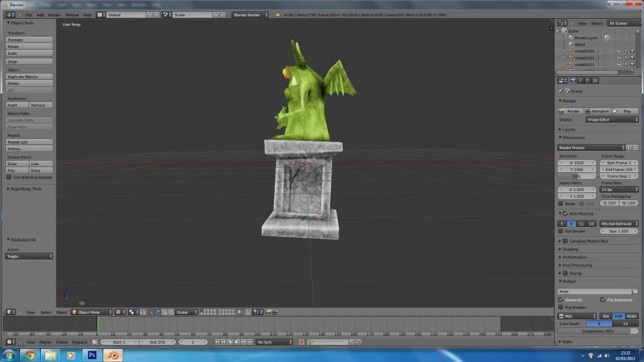Click the output path folder browse icon
The width and height of the screenshot is (644, 362).
(635, 292)
